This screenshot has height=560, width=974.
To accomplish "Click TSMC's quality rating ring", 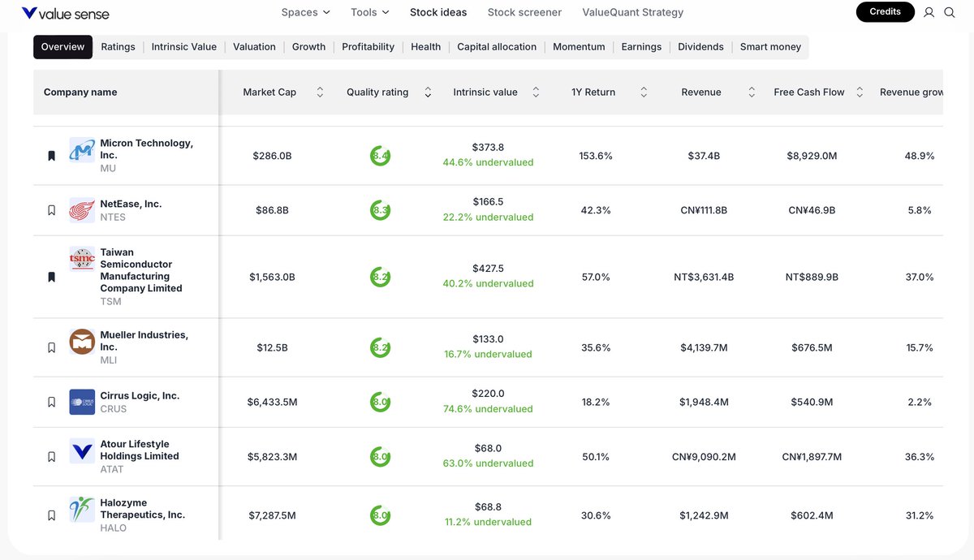I will tap(380, 277).
